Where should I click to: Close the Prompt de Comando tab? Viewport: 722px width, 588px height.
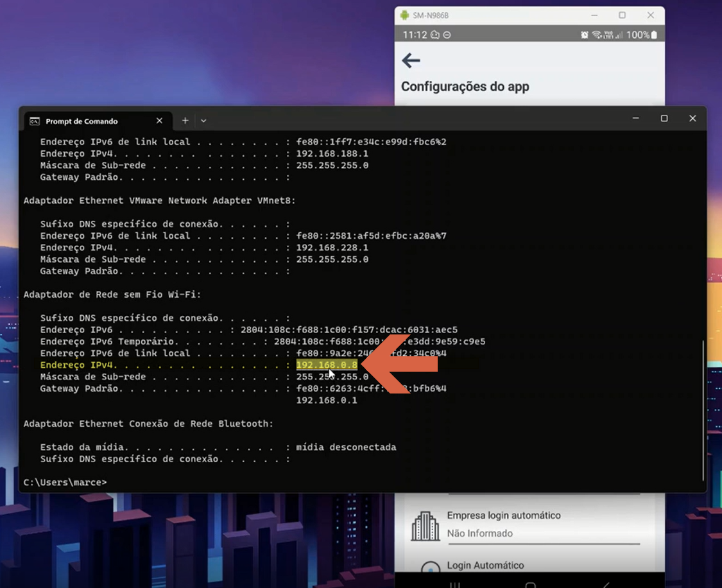tap(159, 121)
